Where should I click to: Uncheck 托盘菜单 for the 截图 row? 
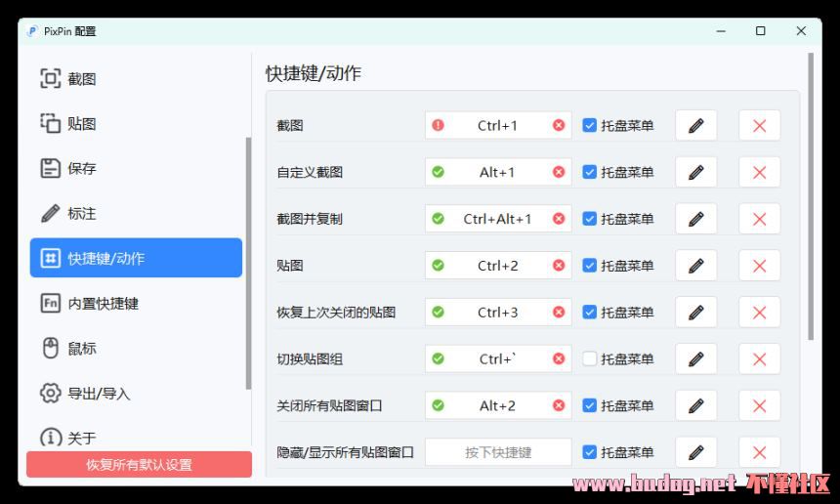589,125
